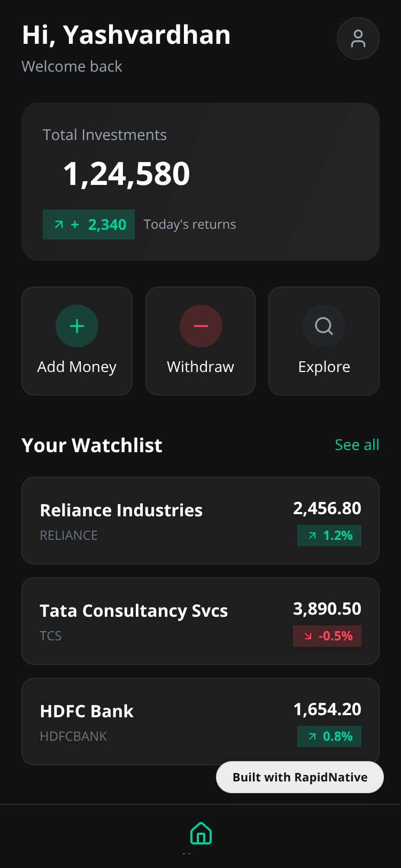Image resolution: width=401 pixels, height=868 pixels.
Task: Click the Explore label
Action: coord(324,367)
